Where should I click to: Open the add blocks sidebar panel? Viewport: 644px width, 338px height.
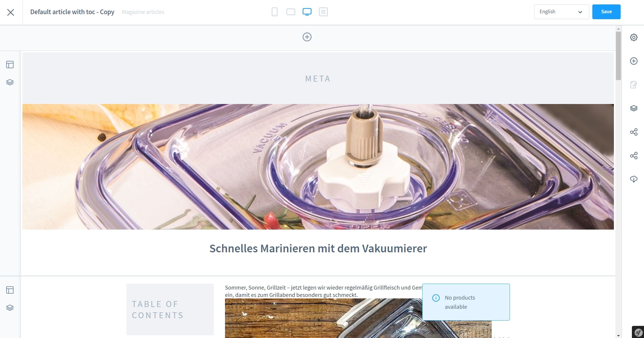tap(634, 61)
